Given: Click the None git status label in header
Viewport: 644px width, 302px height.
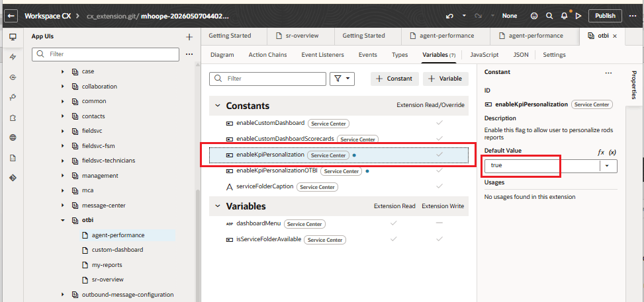Looking at the screenshot, I should pos(510,16).
